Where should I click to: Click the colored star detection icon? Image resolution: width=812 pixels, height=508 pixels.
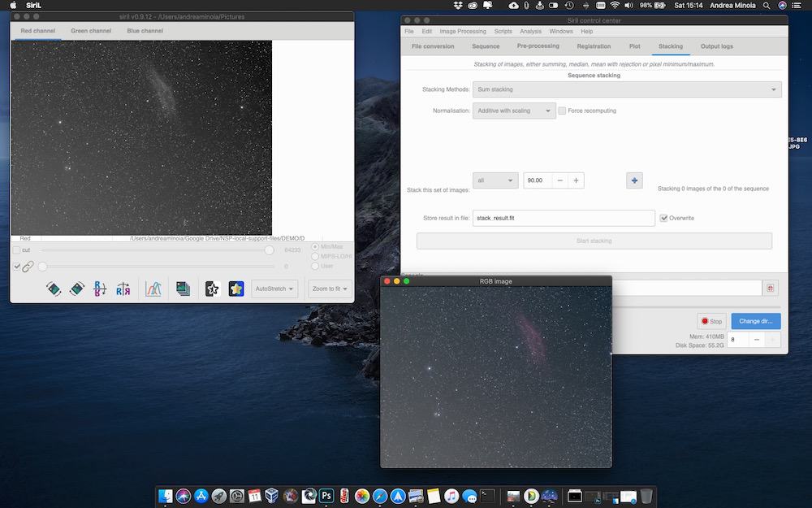coord(236,289)
